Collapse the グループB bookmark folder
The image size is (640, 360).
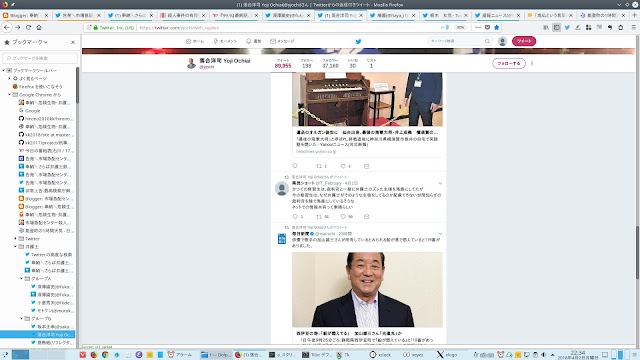click(22, 318)
